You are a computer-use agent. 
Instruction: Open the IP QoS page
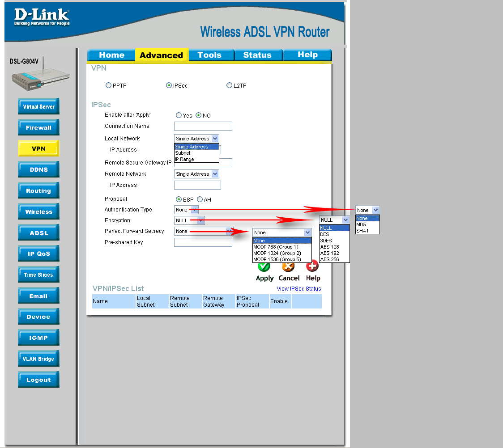click(x=38, y=254)
